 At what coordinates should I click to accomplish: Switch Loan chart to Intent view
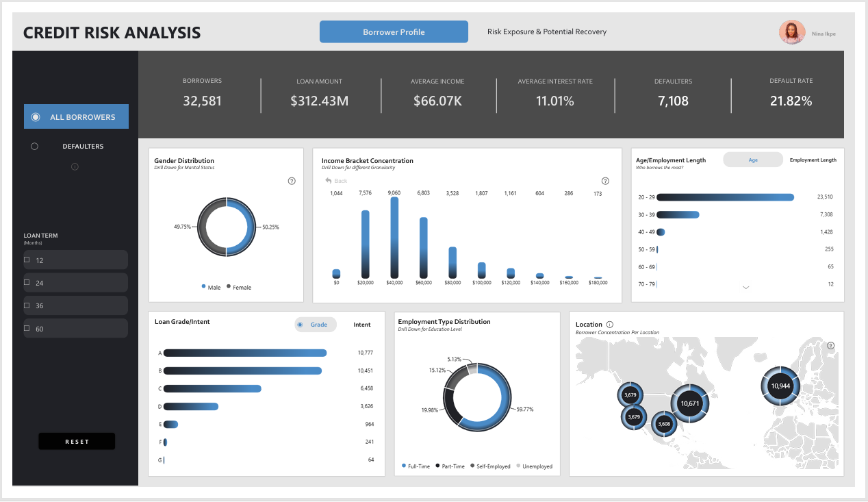point(362,325)
